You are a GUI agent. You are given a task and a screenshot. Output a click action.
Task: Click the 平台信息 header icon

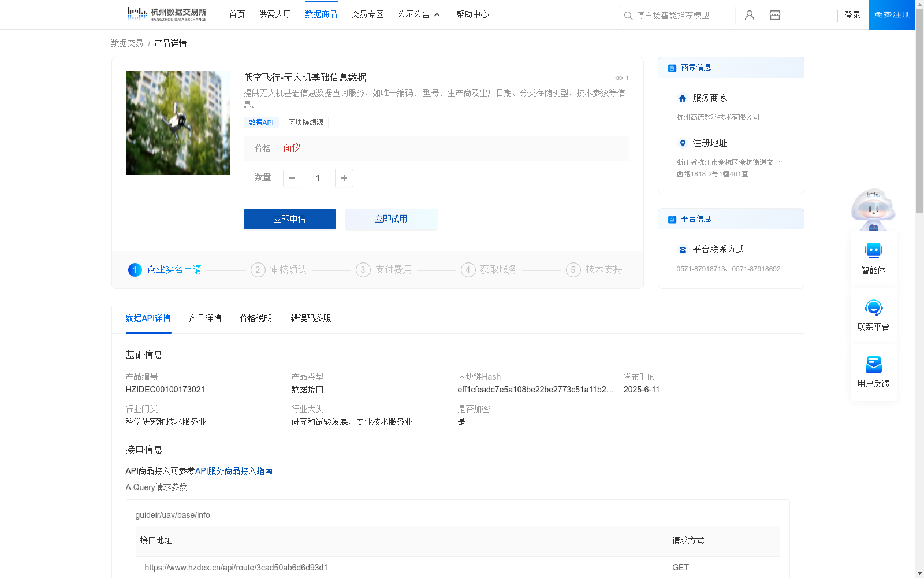[672, 219]
